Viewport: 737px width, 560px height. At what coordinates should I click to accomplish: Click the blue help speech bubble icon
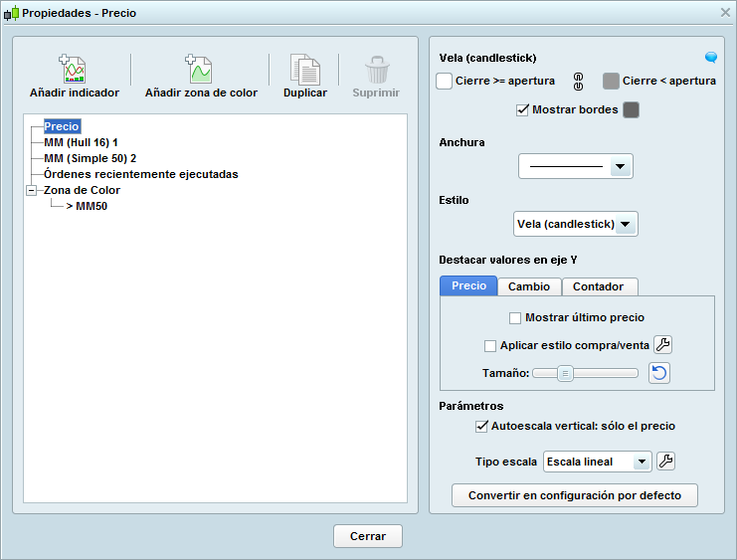coord(711,58)
